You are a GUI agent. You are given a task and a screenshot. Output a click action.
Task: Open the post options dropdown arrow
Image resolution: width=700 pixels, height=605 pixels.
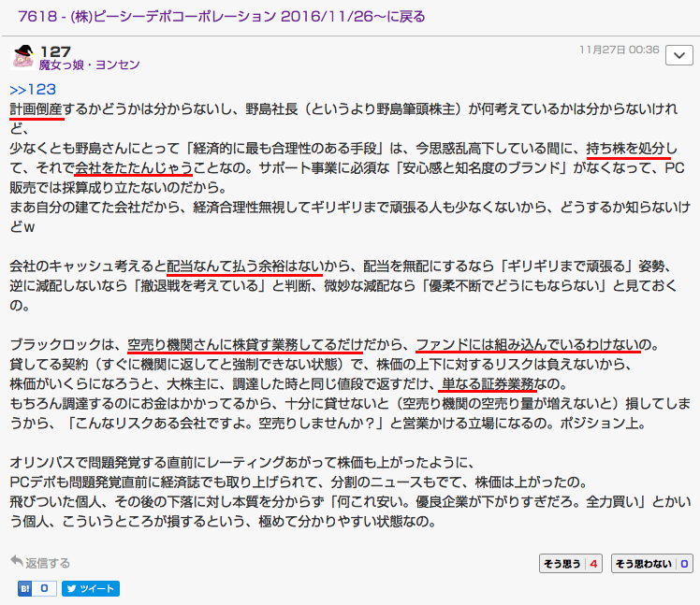(x=678, y=56)
